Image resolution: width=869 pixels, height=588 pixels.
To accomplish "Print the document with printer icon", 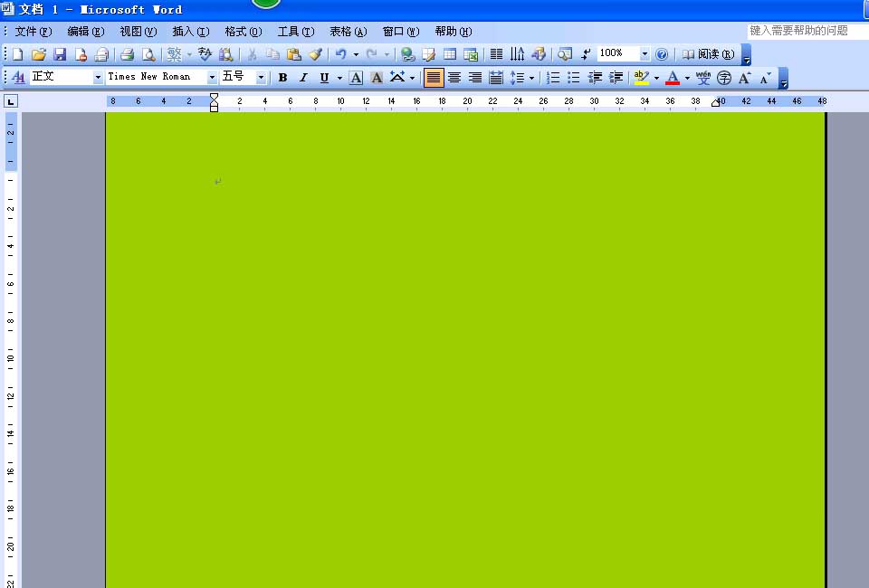I will coord(128,54).
